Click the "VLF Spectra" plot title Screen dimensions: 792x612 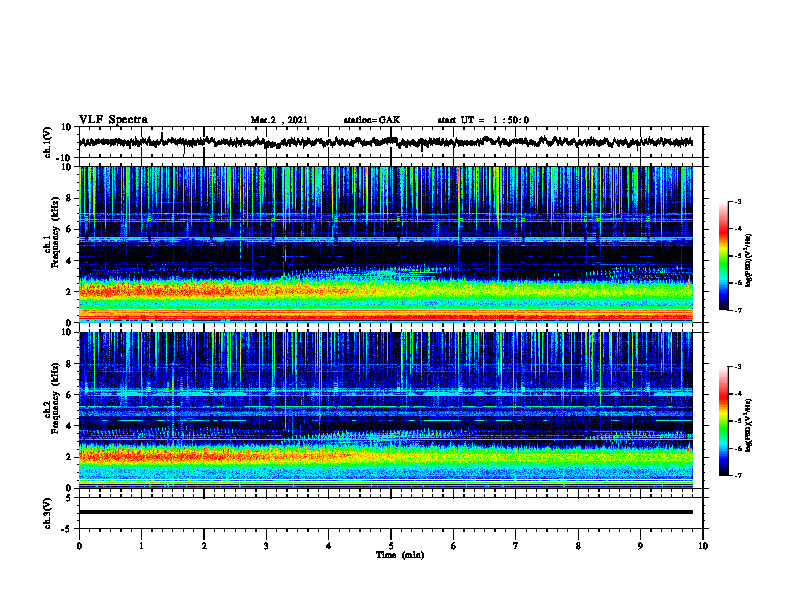pos(113,119)
